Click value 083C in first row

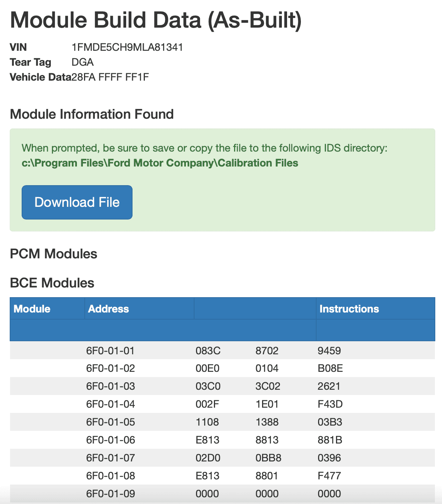click(x=208, y=351)
